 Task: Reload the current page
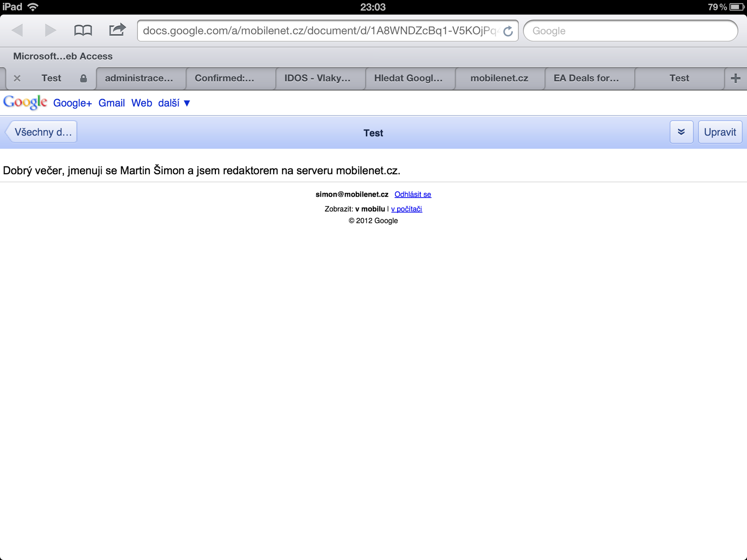[508, 31]
